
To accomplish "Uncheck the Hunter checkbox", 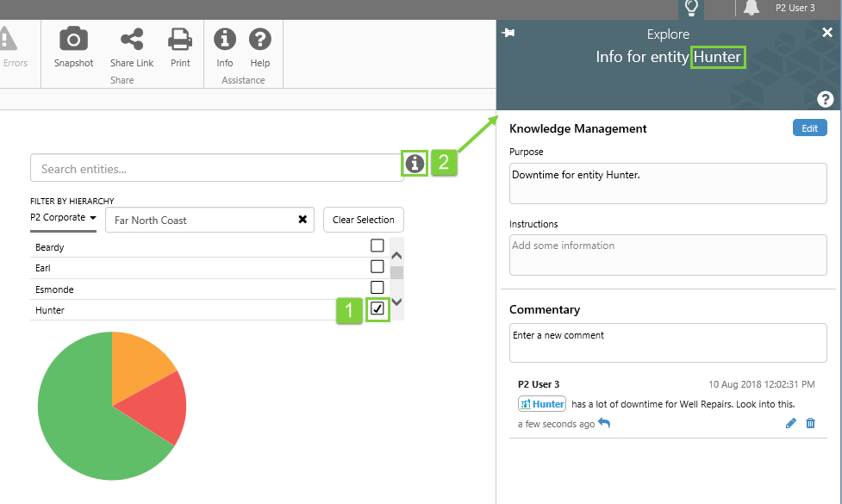I will [x=377, y=309].
